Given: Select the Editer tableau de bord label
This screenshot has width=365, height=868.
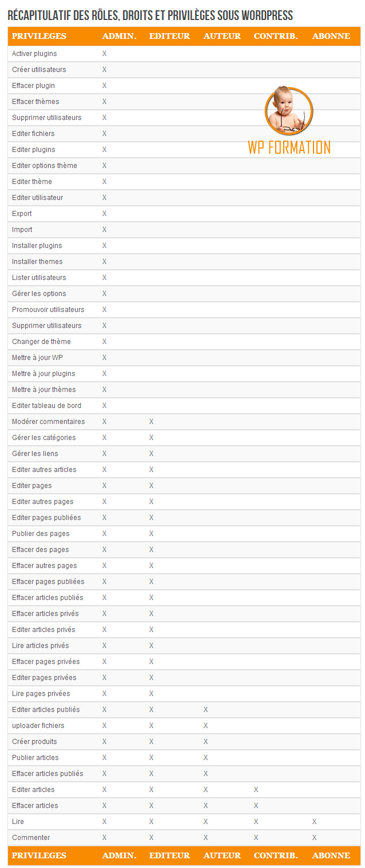Looking at the screenshot, I should (x=46, y=406).
